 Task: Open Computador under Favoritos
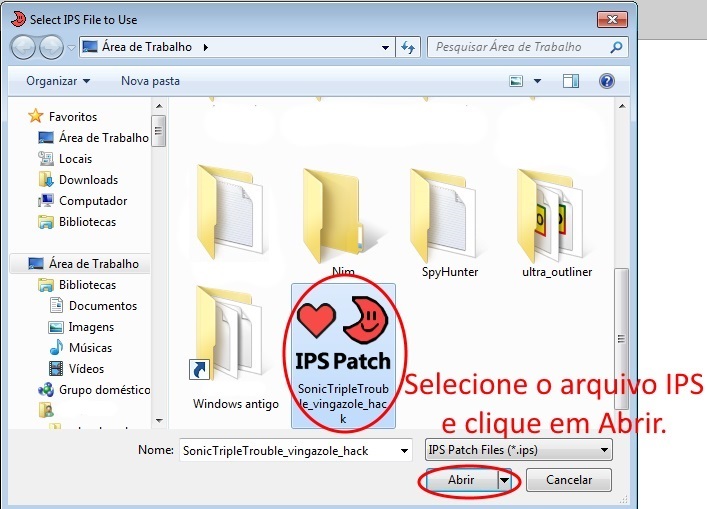click(83, 201)
